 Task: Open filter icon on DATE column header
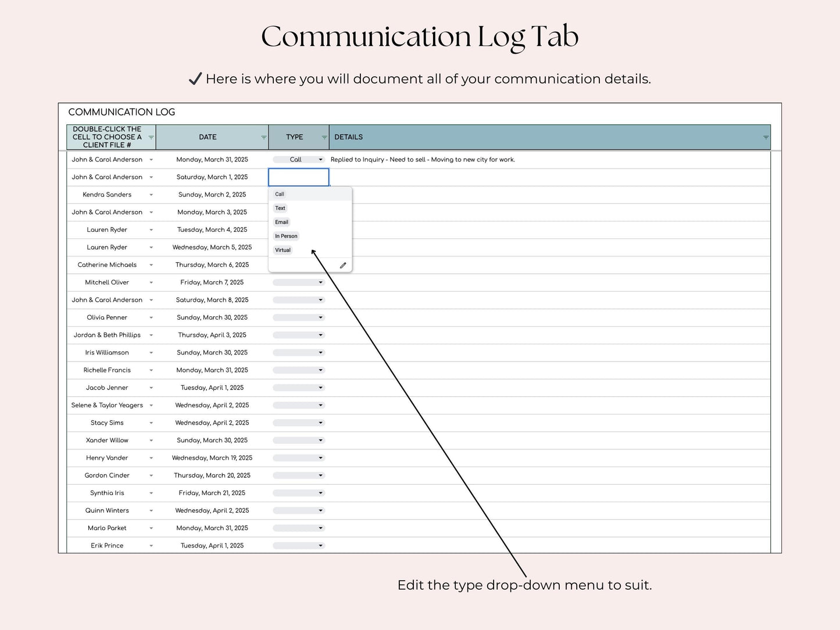[263, 138]
